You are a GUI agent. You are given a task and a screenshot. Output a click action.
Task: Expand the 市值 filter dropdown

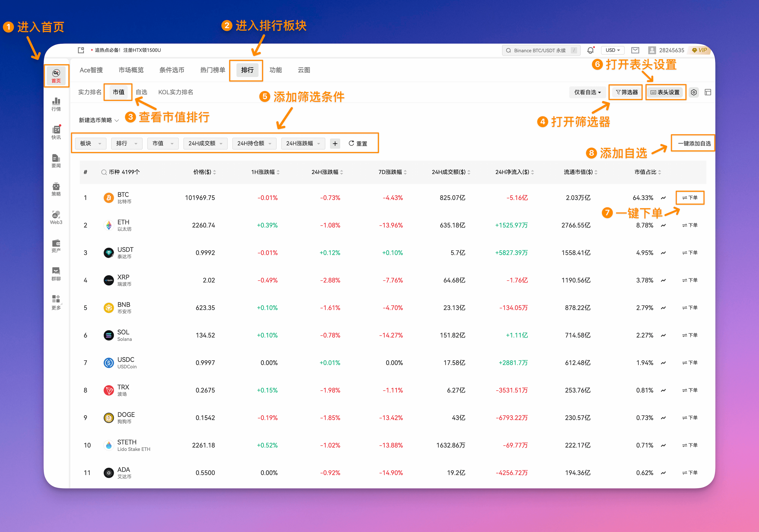pos(163,144)
